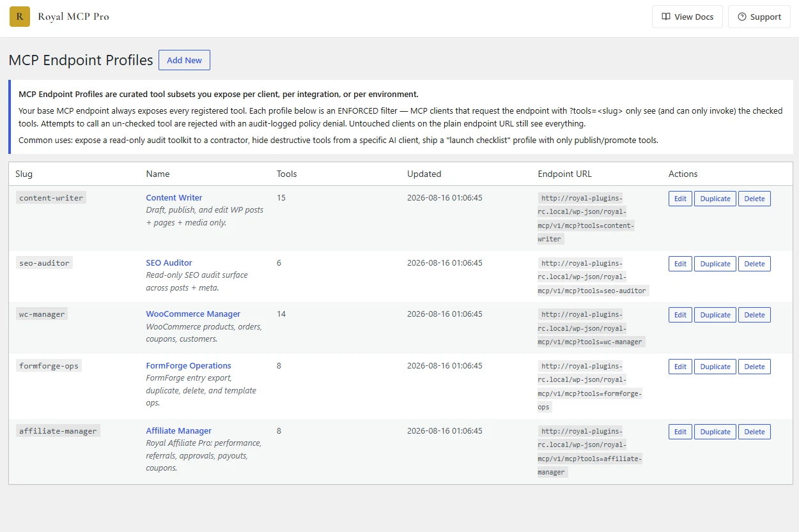Click the Updated column header

point(424,174)
